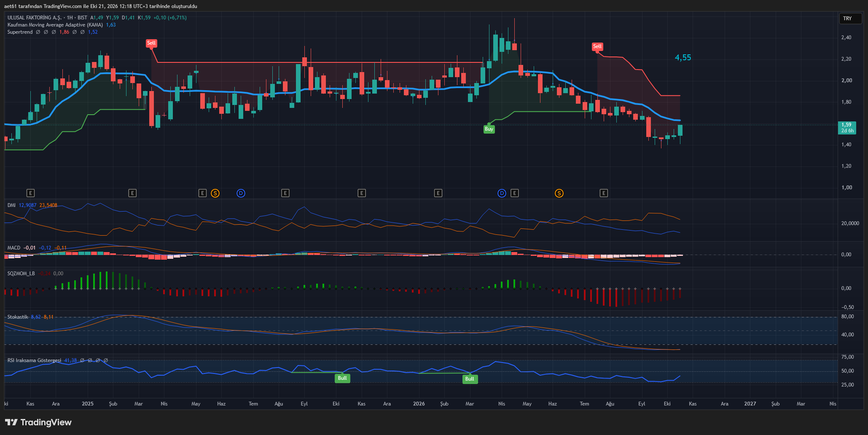The width and height of the screenshot is (868, 435).
Task: Click the E marker beside the first orange S
Action: 202,193
